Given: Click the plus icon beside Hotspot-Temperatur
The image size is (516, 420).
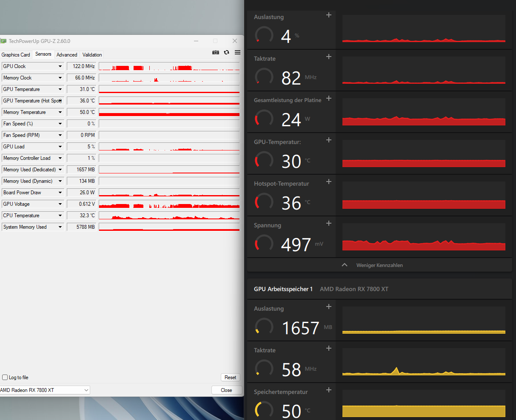Looking at the screenshot, I should (328, 182).
